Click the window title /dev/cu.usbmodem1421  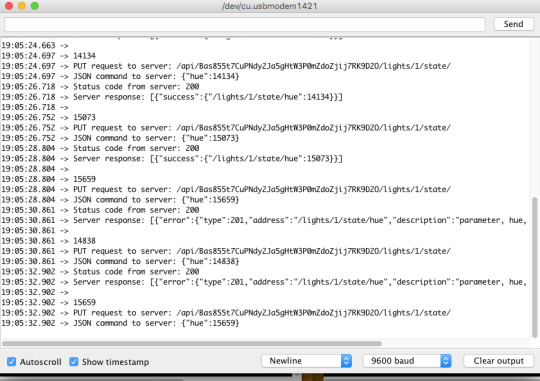[x=270, y=6]
